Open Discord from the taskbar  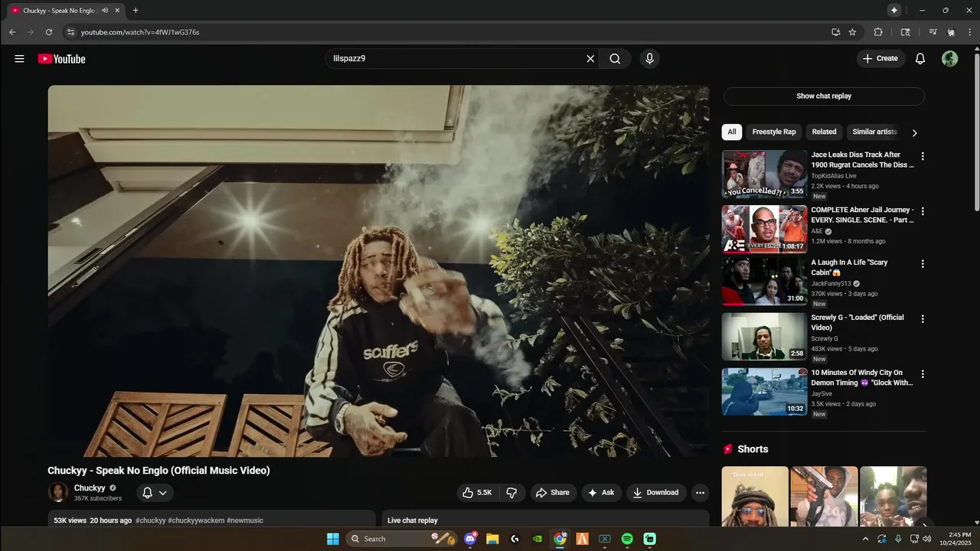pos(470,539)
